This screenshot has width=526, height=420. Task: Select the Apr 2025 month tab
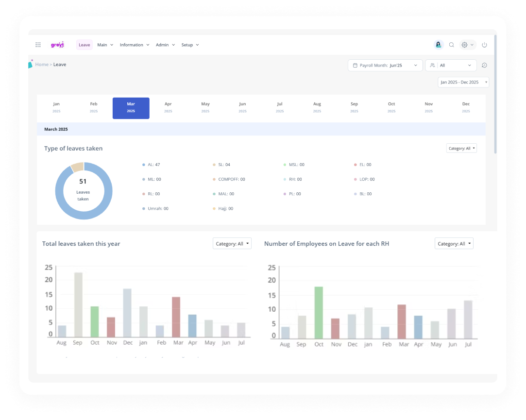pyautogui.click(x=168, y=107)
